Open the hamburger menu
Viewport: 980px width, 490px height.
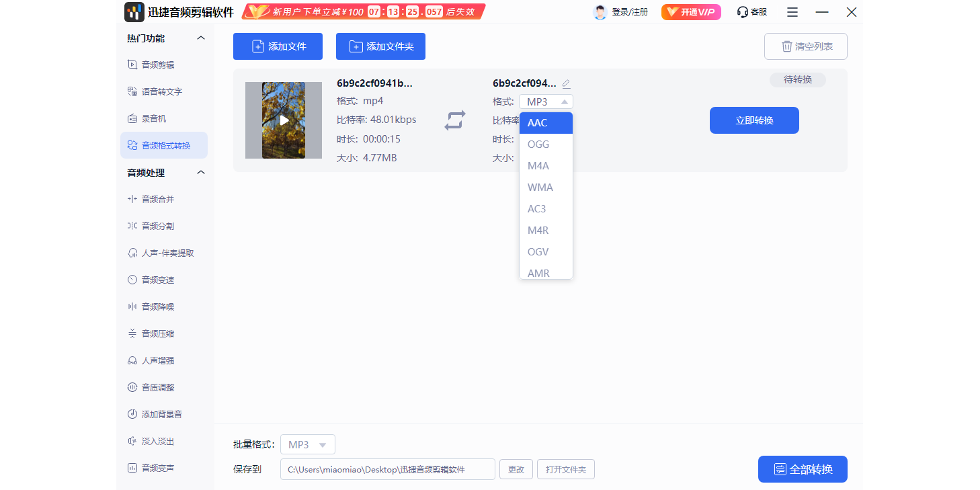(x=792, y=11)
